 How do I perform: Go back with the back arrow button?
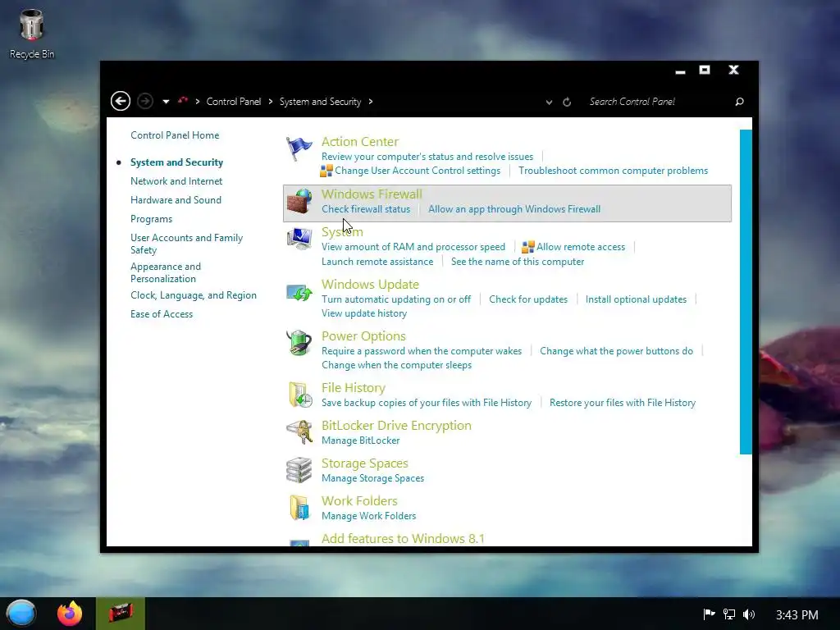click(x=121, y=101)
